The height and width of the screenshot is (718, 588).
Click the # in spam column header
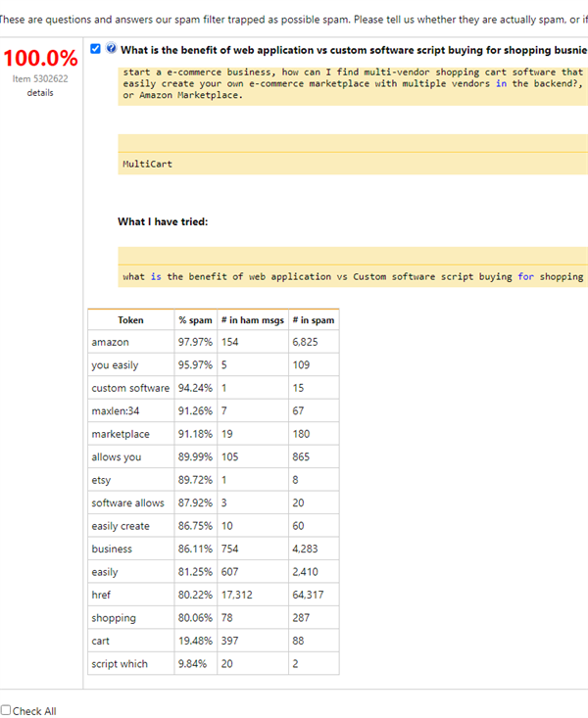click(x=314, y=320)
